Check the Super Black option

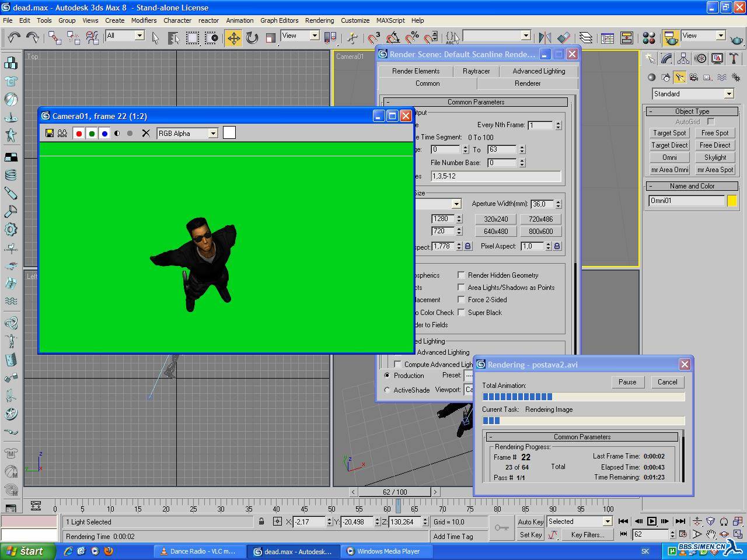[x=461, y=312]
